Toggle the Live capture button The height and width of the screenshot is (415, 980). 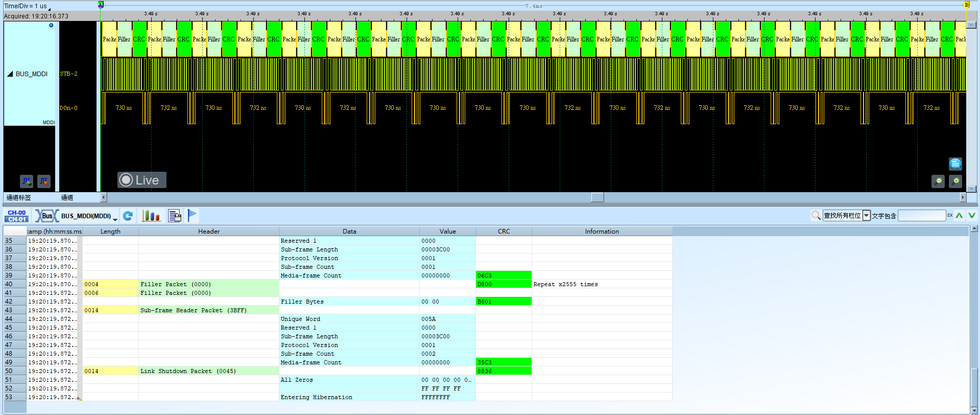[x=142, y=180]
